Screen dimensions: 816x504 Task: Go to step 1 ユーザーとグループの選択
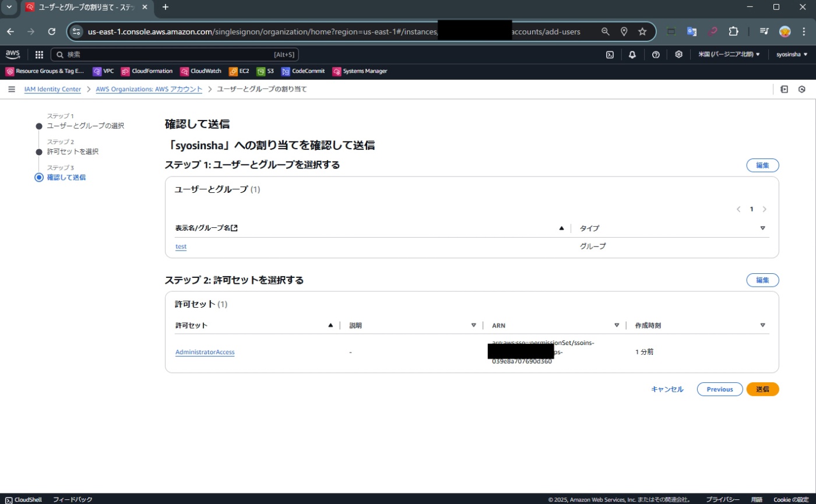(x=85, y=126)
